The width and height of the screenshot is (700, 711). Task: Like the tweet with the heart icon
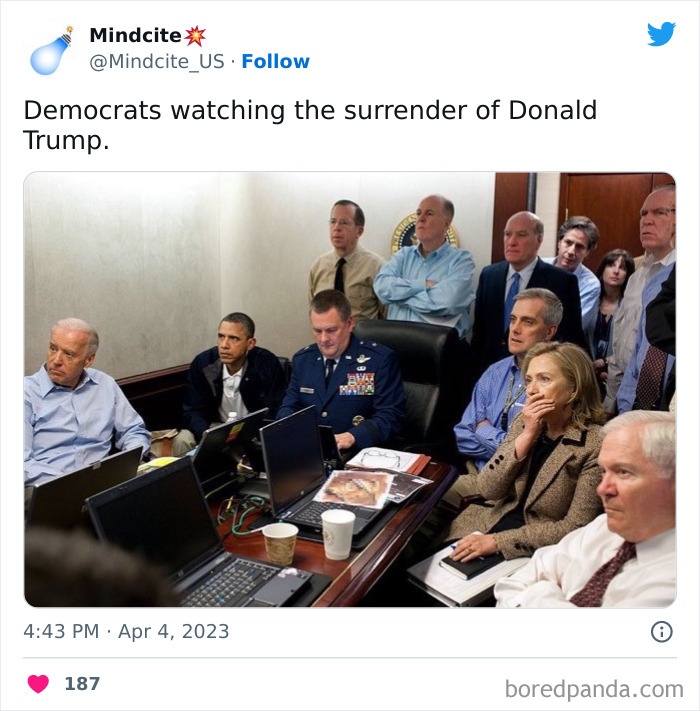[38, 684]
